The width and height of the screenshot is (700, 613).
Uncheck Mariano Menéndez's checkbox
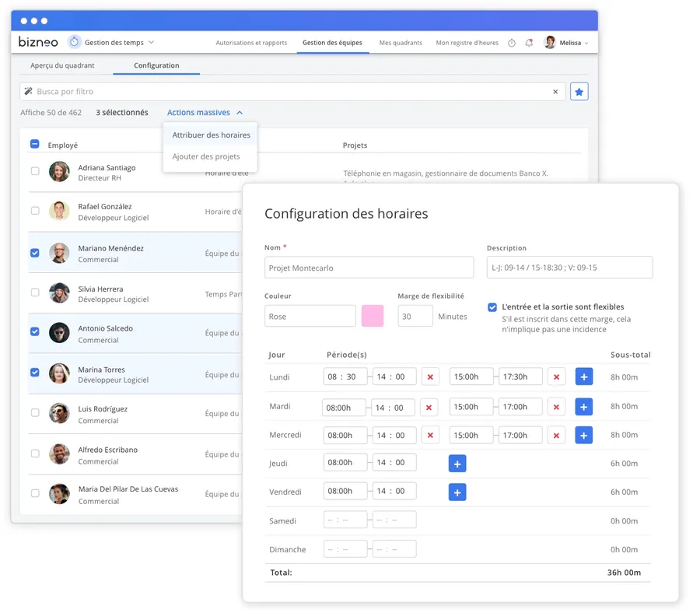(34, 253)
